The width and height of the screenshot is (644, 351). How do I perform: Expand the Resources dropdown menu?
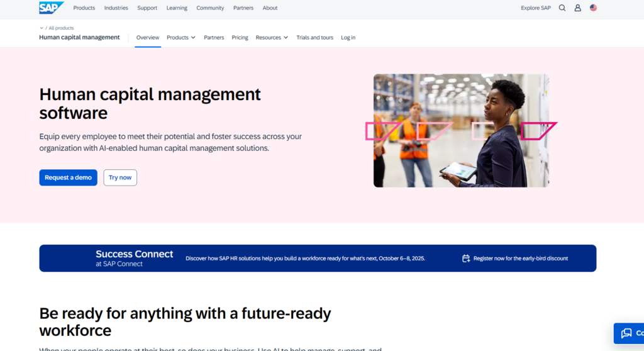272,38
